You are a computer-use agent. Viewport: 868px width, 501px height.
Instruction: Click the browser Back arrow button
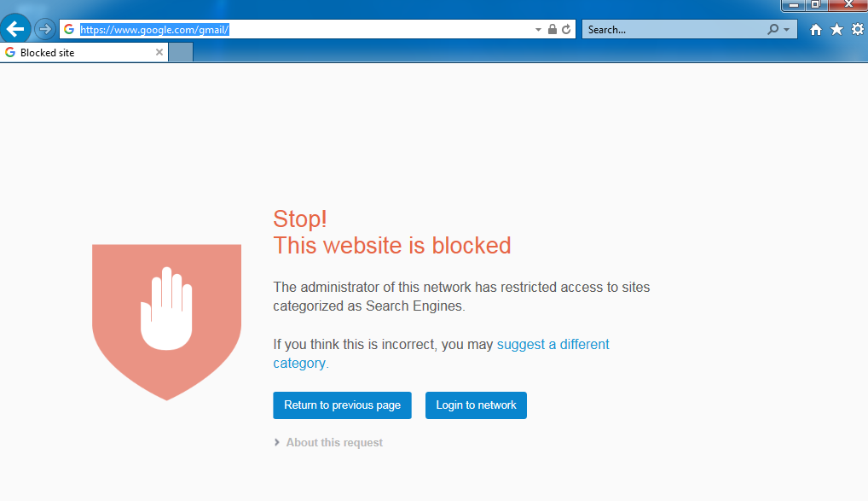tap(15, 29)
